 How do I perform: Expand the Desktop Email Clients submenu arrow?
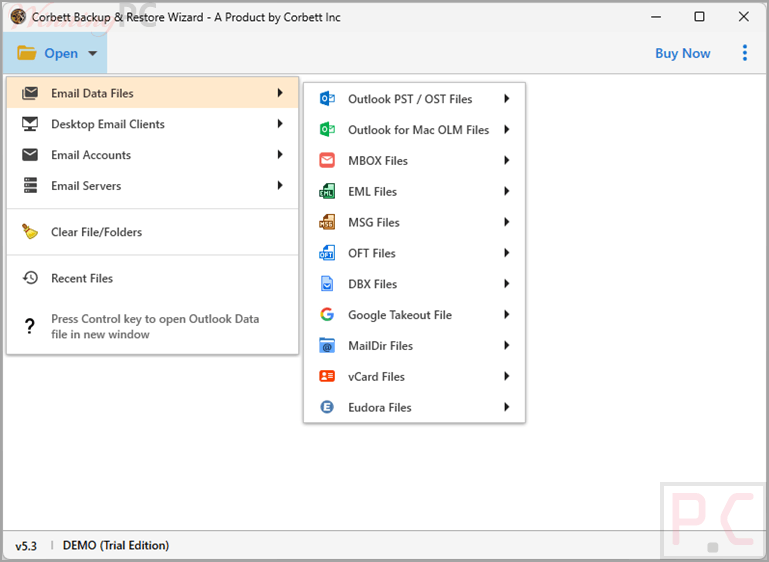click(x=280, y=124)
